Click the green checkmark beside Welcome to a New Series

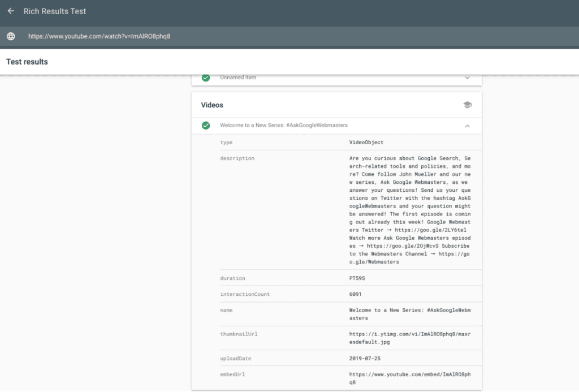click(x=206, y=125)
